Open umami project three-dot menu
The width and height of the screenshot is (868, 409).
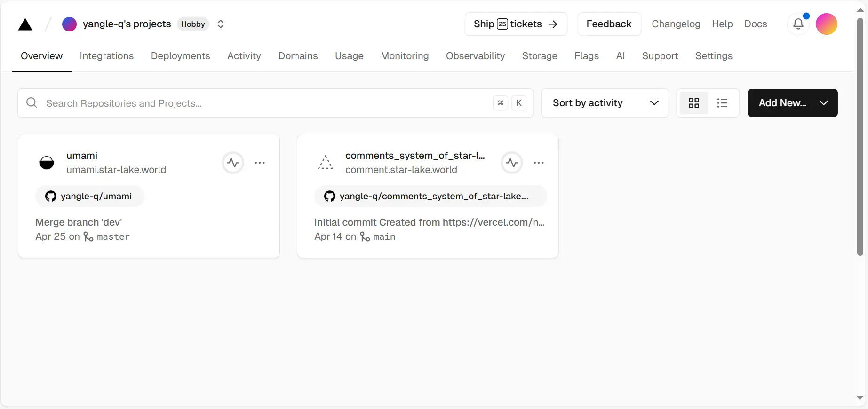(x=260, y=163)
